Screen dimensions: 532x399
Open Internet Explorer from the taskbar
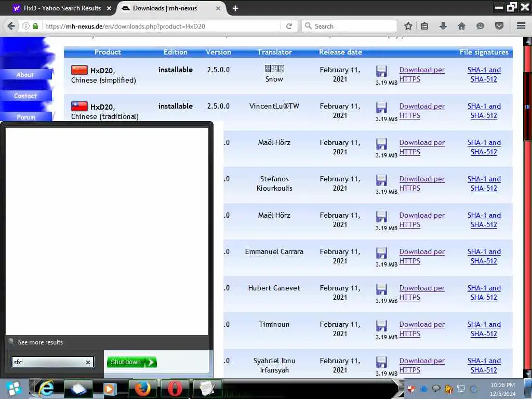click(x=46, y=389)
